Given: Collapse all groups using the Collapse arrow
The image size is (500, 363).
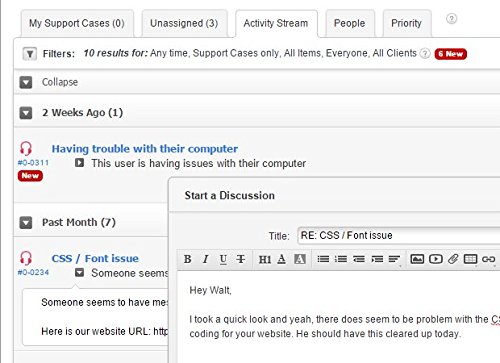Looking at the screenshot, I should [x=26, y=82].
